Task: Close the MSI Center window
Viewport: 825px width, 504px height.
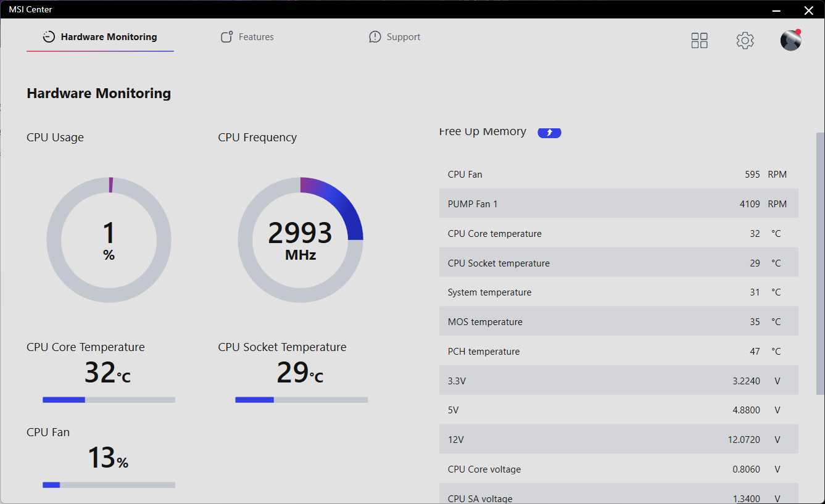Action: (x=808, y=10)
